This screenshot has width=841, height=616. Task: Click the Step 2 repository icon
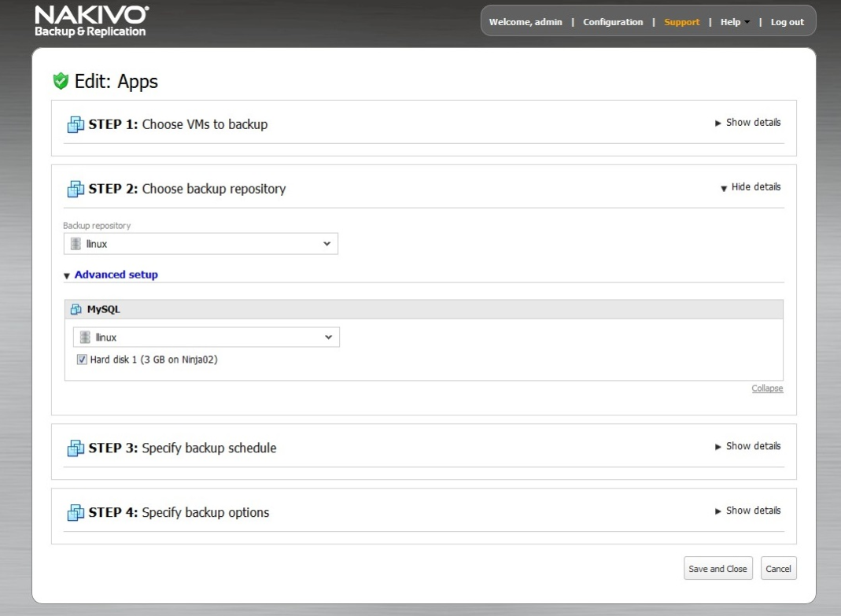coord(76,189)
